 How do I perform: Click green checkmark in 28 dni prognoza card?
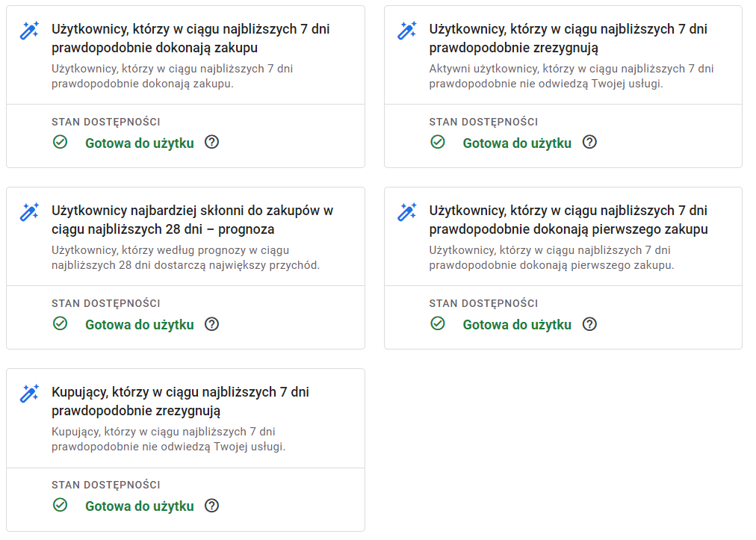(61, 323)
